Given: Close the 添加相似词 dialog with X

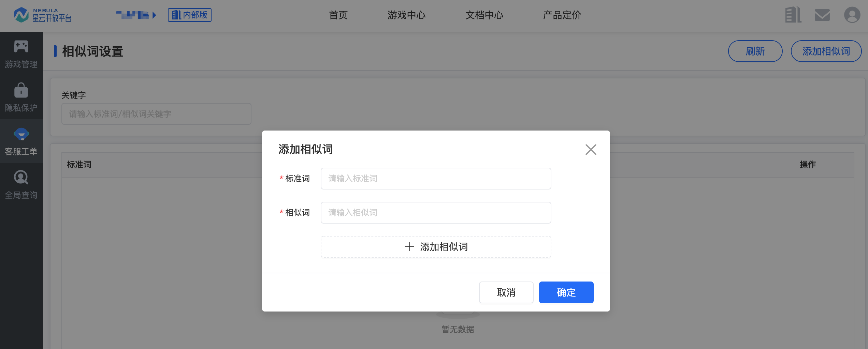Looking at the screenshot, I should coord(591,150).
